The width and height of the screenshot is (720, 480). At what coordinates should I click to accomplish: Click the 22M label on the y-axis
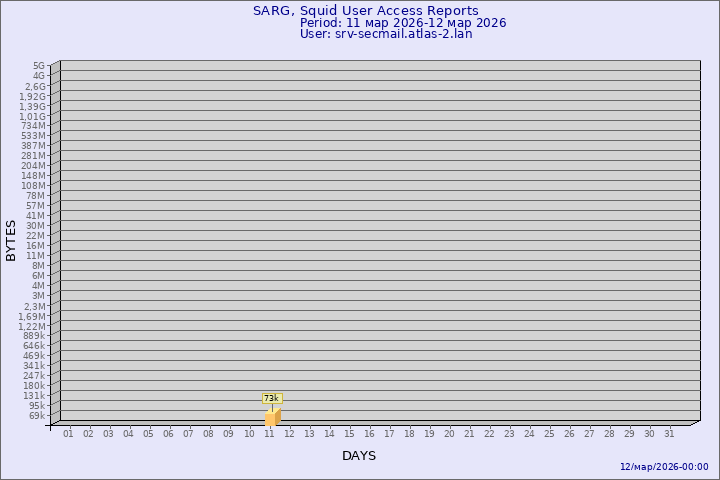click(36, 236)
